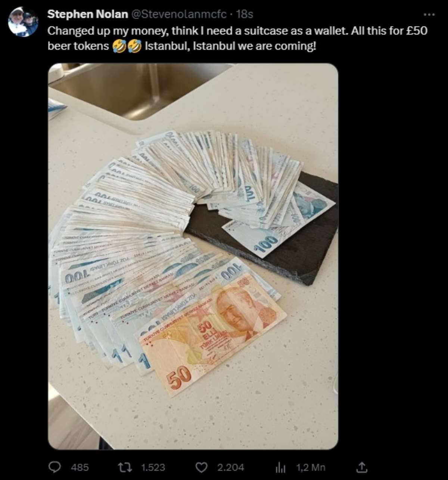The image size is (448, 480).
Task: Click the 485 replies count
Action: coord(80,467)
